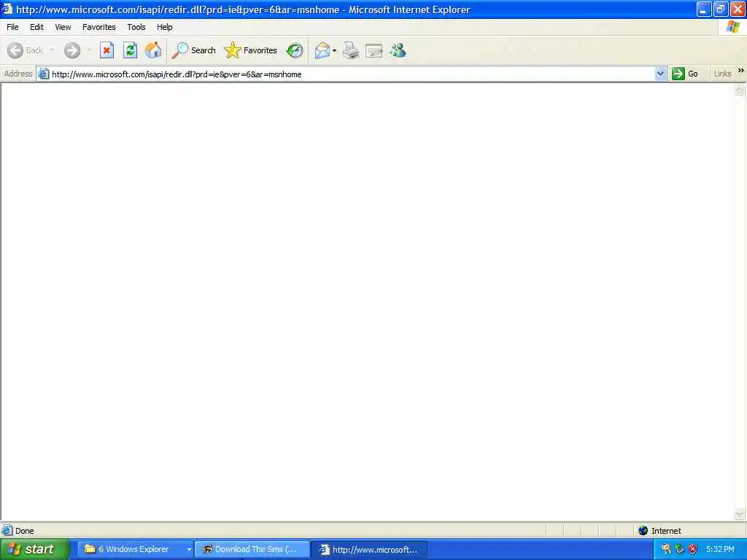Switch to the Download The Sims taskbar window
This screenshot has width=747, height=560.
(252, 550)
